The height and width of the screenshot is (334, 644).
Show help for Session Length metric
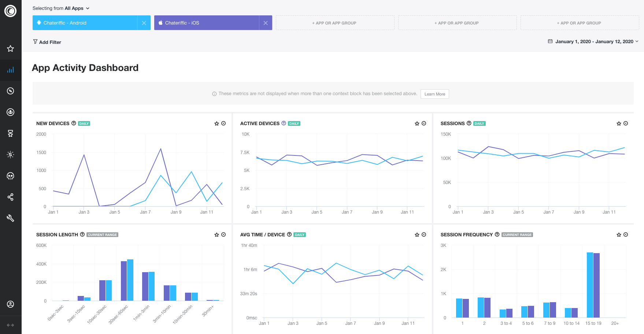[x=82, y=234]
